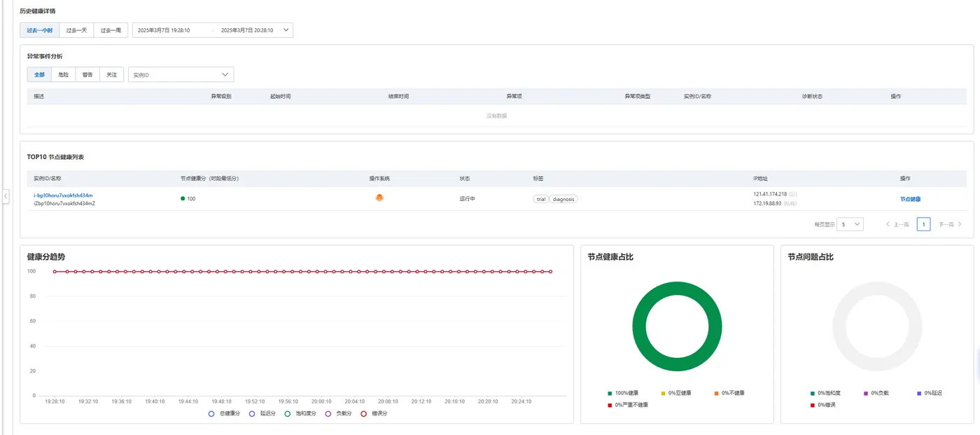The width and height of the screenshot is (980, 435).
Task: Click the 诊断状态 column header
Action: [x=812, y=96]
